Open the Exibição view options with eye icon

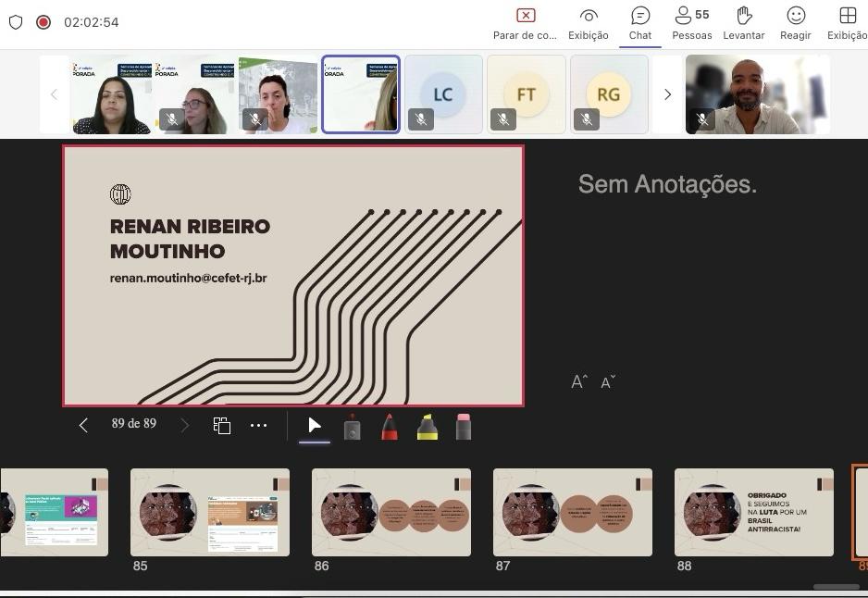click(x=589, y=23)
